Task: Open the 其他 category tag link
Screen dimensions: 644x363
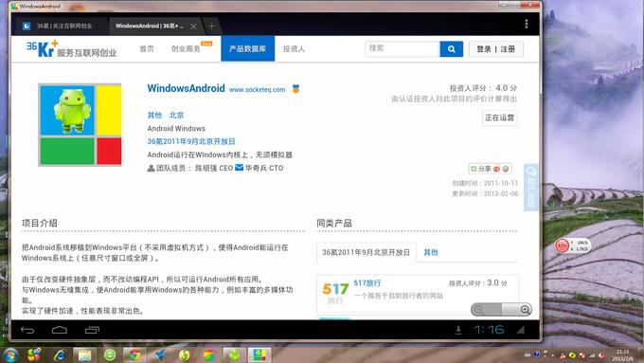Action: tap(154, 115)
